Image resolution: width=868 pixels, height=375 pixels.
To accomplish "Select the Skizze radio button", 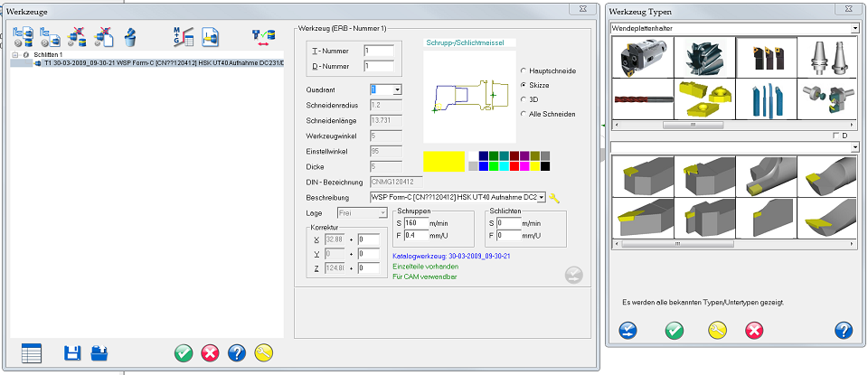I will coord(524,86).
